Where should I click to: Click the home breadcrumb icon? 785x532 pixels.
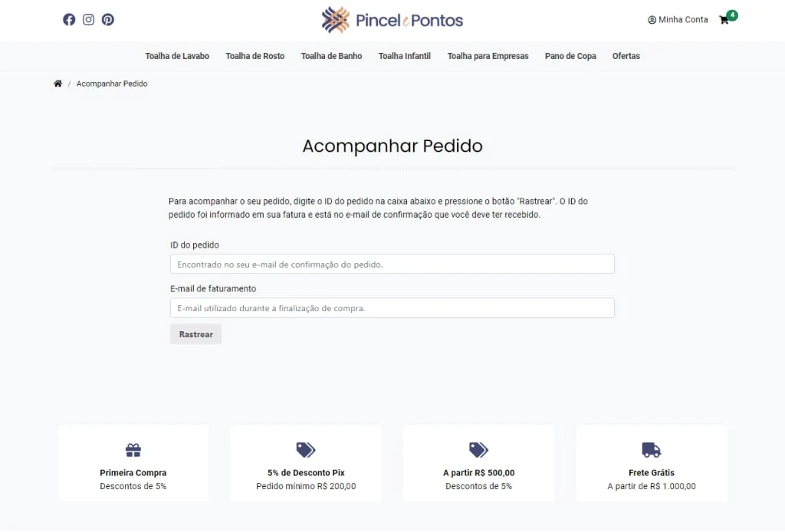coord(58,84)
